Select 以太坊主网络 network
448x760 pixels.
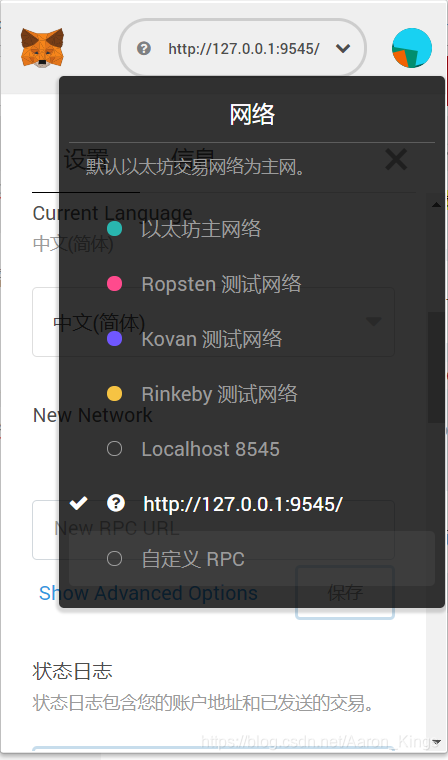pos(252,229)
